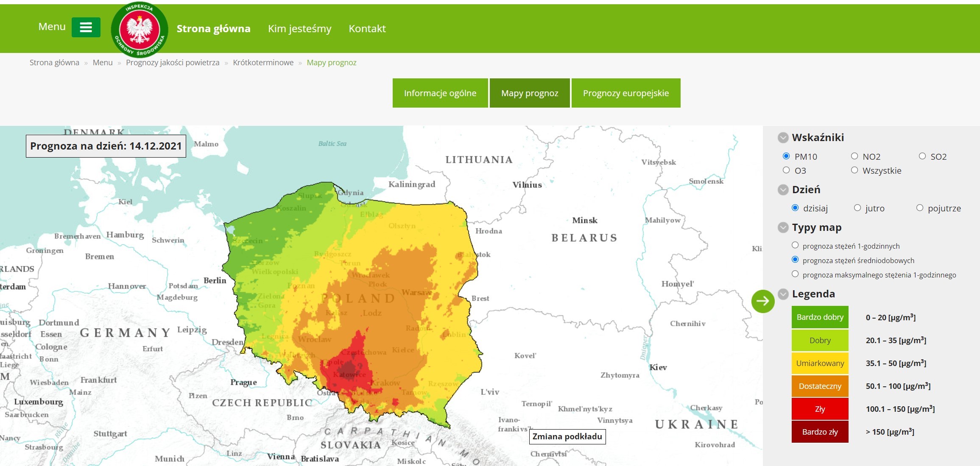Select the O3 indicator radio button
980x466 pixels.
tap(786, 170)
